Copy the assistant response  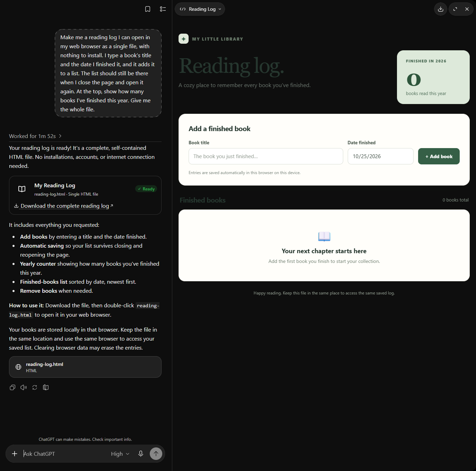click(x=12, y=387)
